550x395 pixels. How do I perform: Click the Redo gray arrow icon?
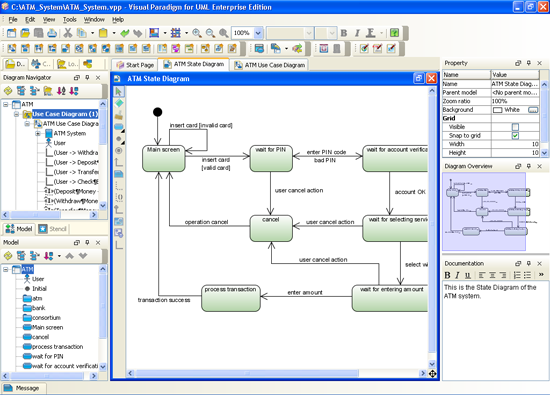138,33
